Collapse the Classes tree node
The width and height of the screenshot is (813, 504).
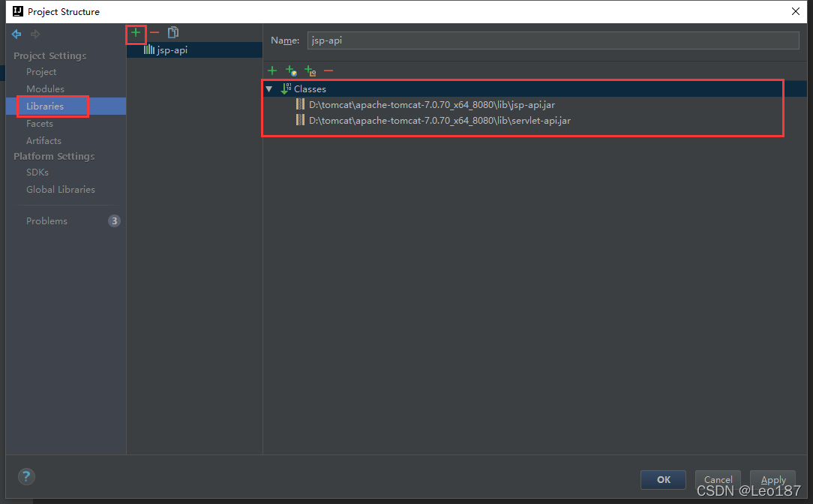pos(269,89)
